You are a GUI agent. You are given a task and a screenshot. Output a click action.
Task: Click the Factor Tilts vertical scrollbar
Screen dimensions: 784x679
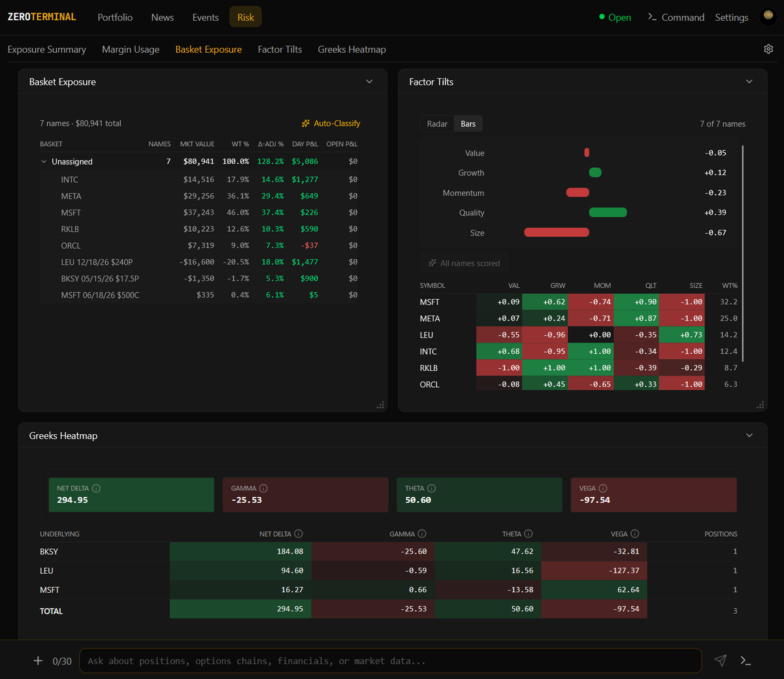(x=743, y=253)
